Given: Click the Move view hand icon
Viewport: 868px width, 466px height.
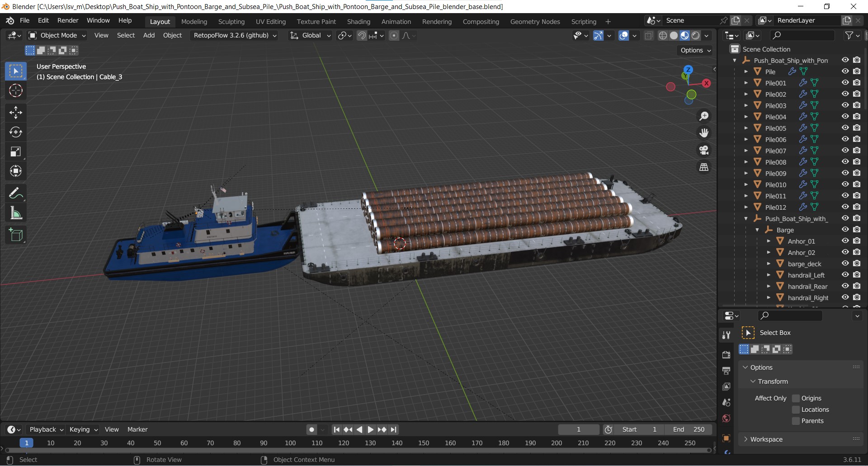Looking at the screenshot, I should coord(704,133).
